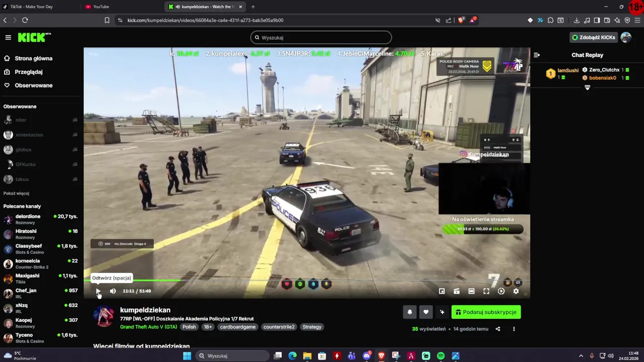Select the Strategy tag
Screen dimensions: 644x362
point(312,327)
